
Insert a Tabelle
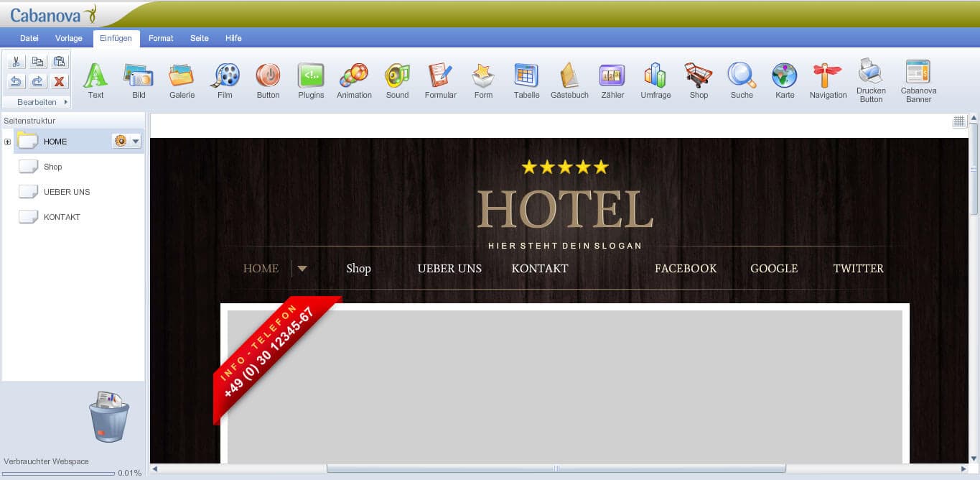(526, 80)
